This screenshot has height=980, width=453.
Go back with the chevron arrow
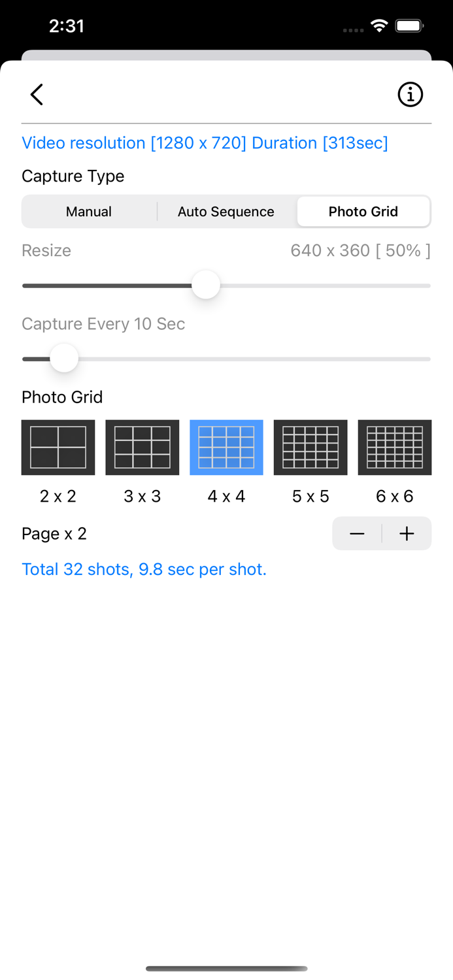pyautogui.click(x=36, y=94)
